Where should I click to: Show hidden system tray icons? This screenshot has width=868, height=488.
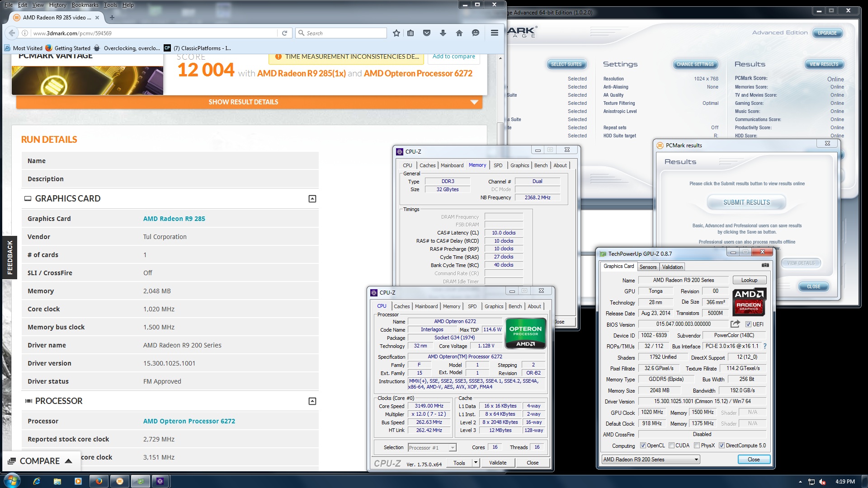click(x=800, y=482)
